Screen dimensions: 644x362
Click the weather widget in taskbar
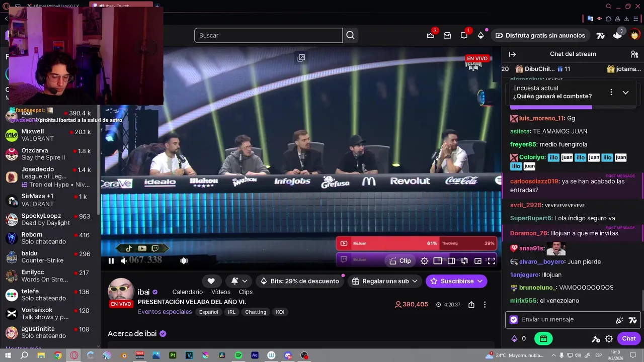[x=515, y=355]
